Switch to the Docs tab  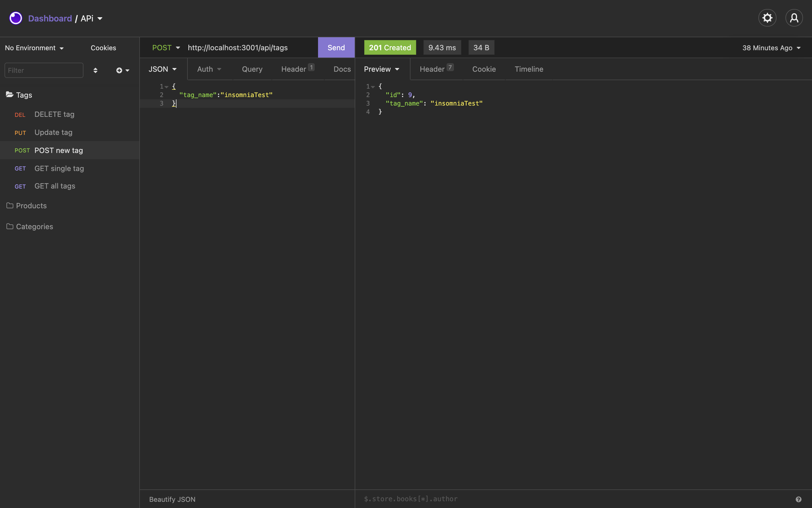[x=342, y=69]
